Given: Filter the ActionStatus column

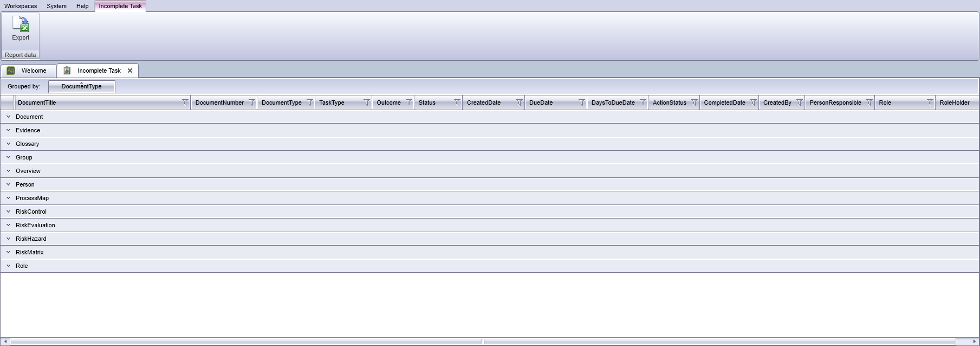Looking at the screenshot, I should (694, 102).
